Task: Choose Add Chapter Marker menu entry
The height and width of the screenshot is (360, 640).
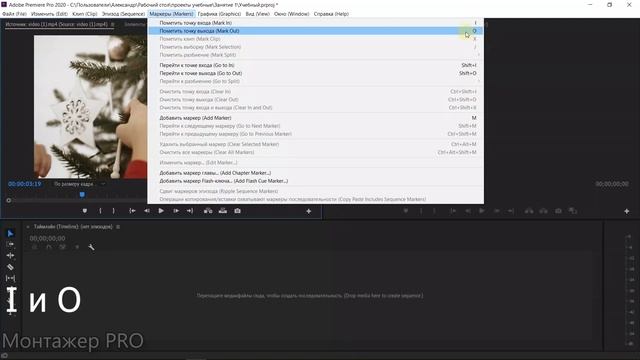Action: pyautogui.click(x=316, y=173)
